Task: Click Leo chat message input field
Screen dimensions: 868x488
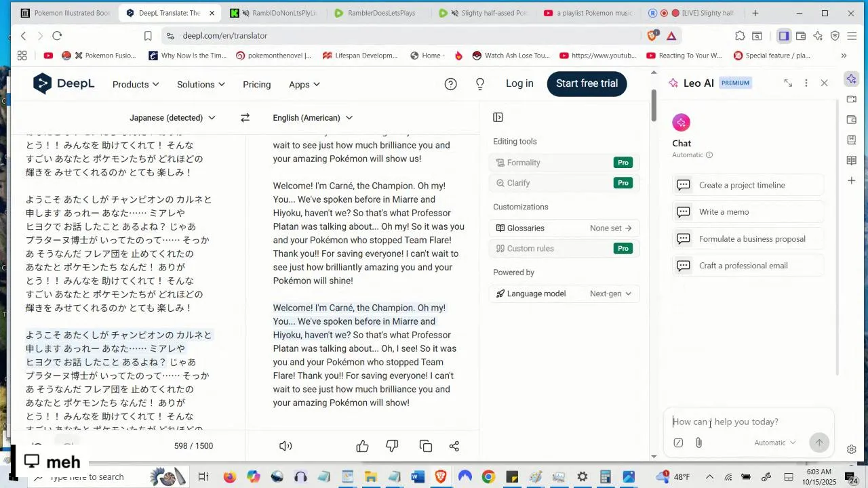Action: tap(749, 422)
